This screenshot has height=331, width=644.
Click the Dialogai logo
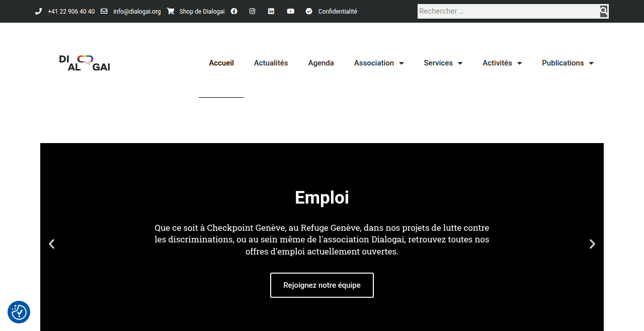(x=85, y=63)
